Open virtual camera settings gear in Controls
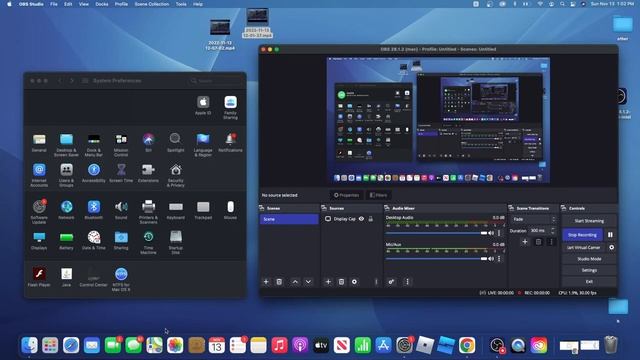640x360 pixels. coord(611,247)
